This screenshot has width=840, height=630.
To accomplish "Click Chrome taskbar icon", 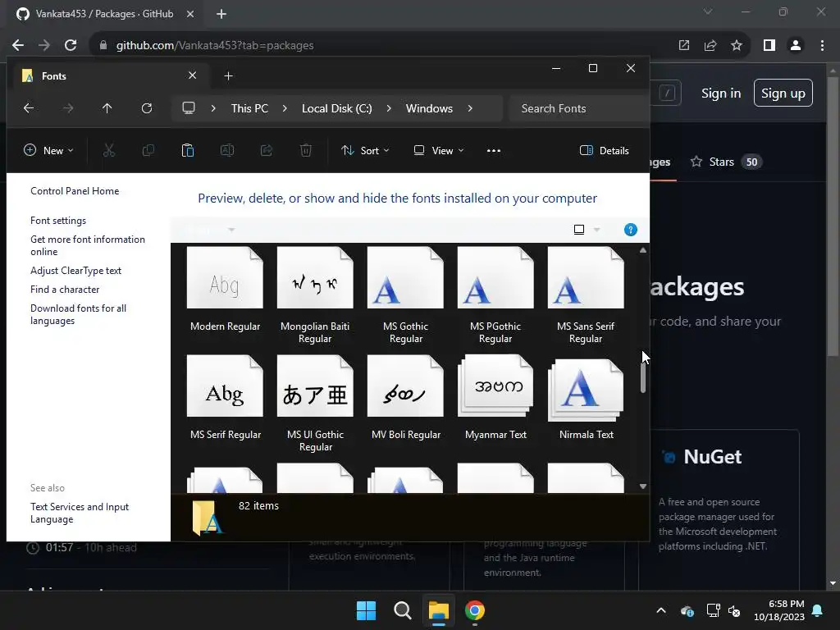I will 475,610.
